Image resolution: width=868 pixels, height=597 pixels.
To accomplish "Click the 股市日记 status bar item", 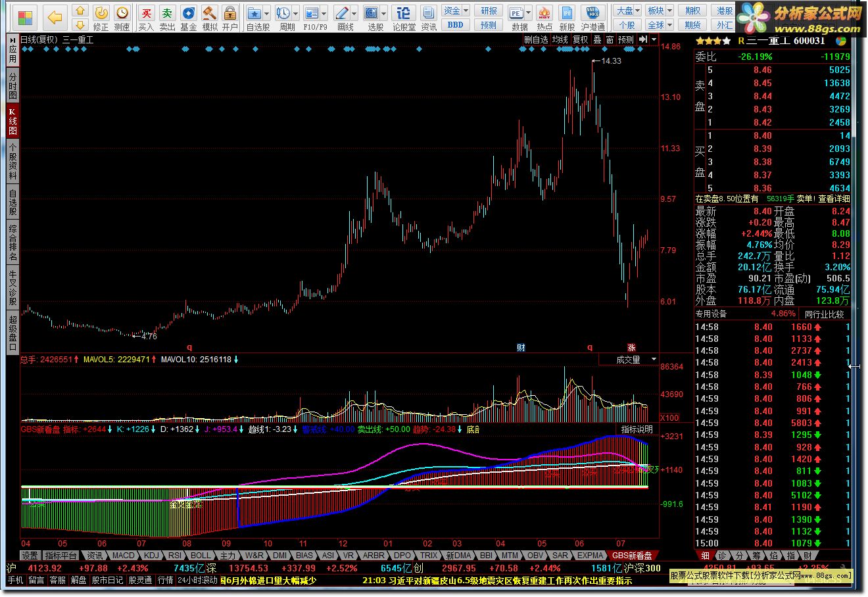I will click(107, 580).
